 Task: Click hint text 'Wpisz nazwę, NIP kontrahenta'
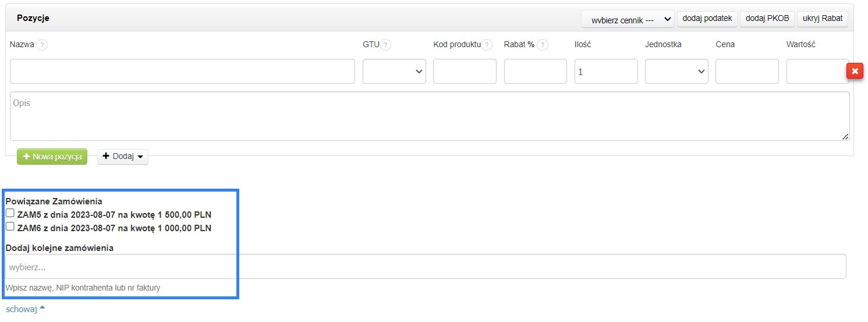pos(83,288)
